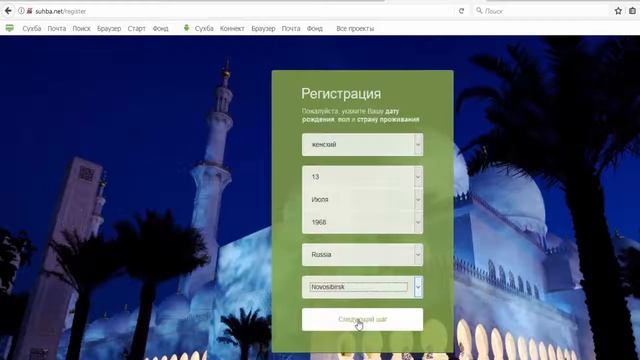Open the country dropdown showing Russia
The image size is (640, 360).
362,255
